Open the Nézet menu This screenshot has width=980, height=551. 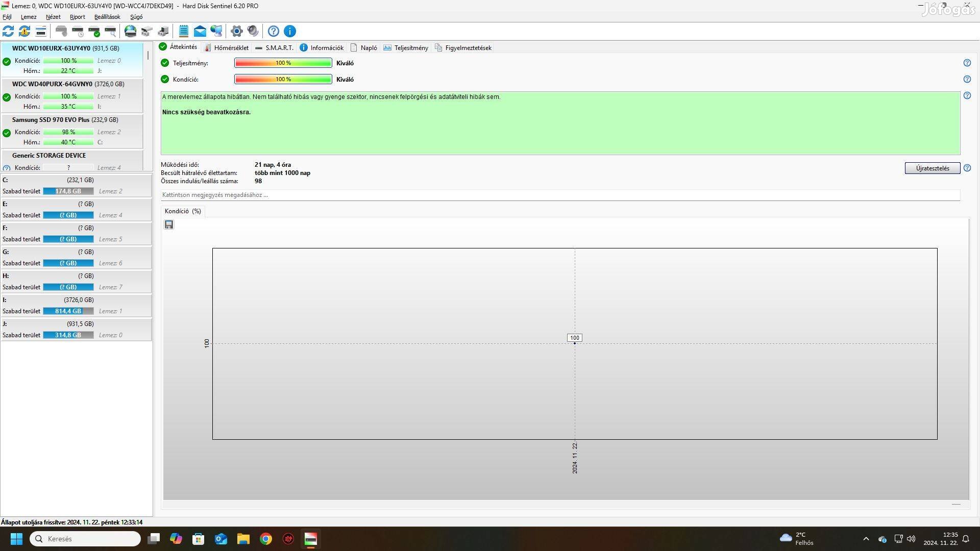tap(53, 17)
